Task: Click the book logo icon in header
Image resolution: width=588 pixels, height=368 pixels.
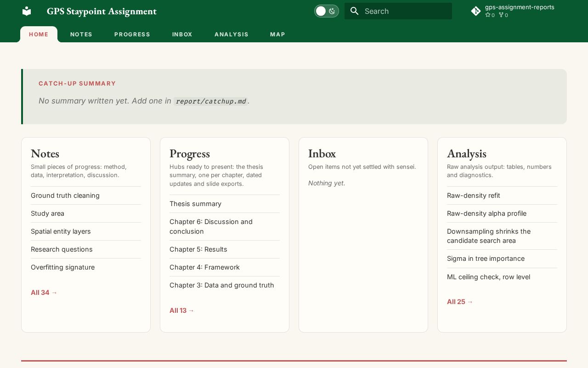Action: coord(27,11)
